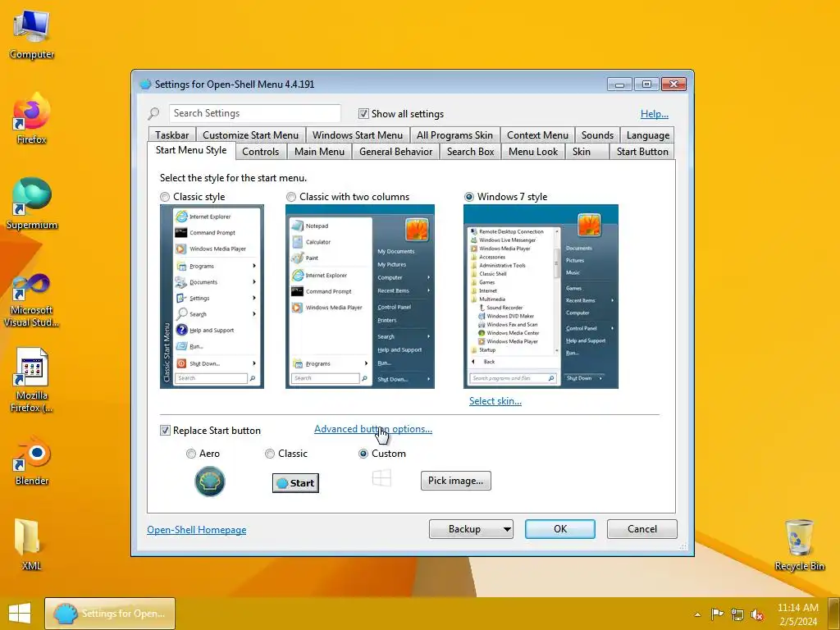Click the Aero shell button image
The height and width of the screenshot is (630, 840).
209,481
